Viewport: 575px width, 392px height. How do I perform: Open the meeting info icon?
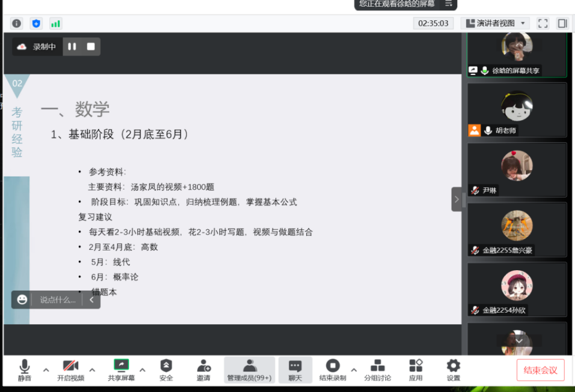point(17,23)
